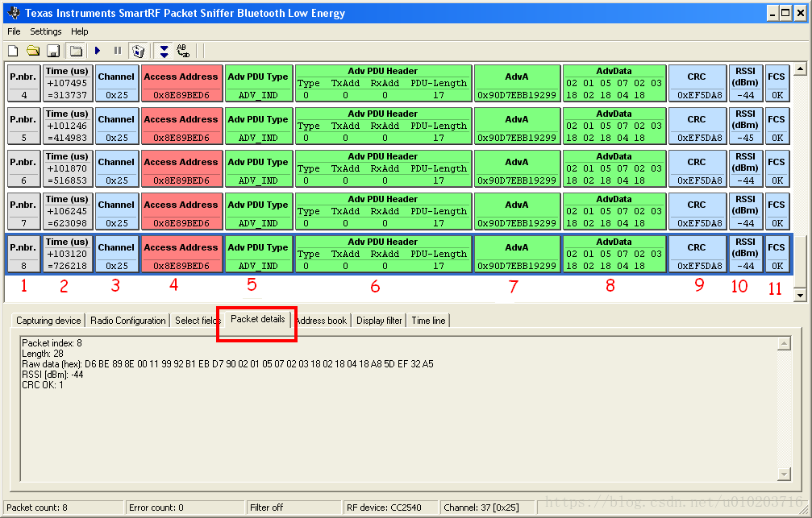Image resolution: width=812 pixels, height=518 pixels.
Task: Click AdvData cell in packet 7
Action: pos(614,211)
